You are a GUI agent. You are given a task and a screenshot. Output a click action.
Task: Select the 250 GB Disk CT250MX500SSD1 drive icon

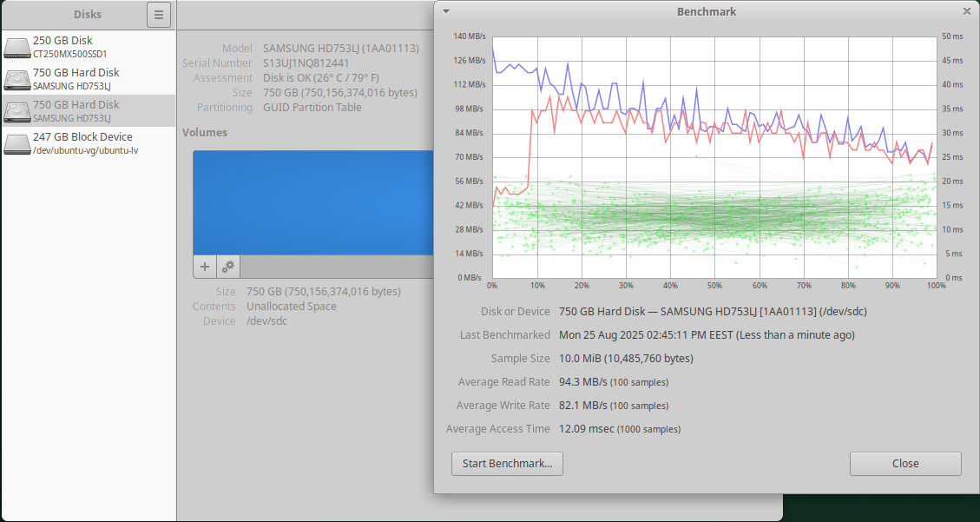[x=16, y=47]
